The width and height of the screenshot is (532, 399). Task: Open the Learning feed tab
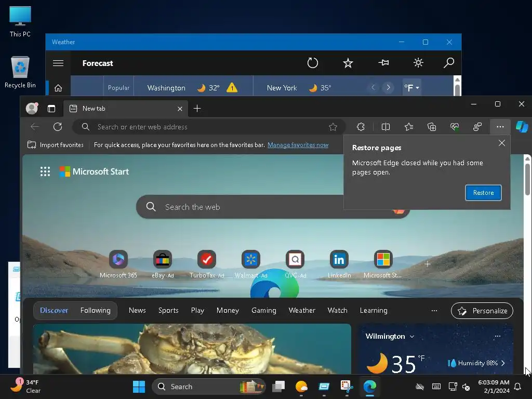click(x=374, y=311)
